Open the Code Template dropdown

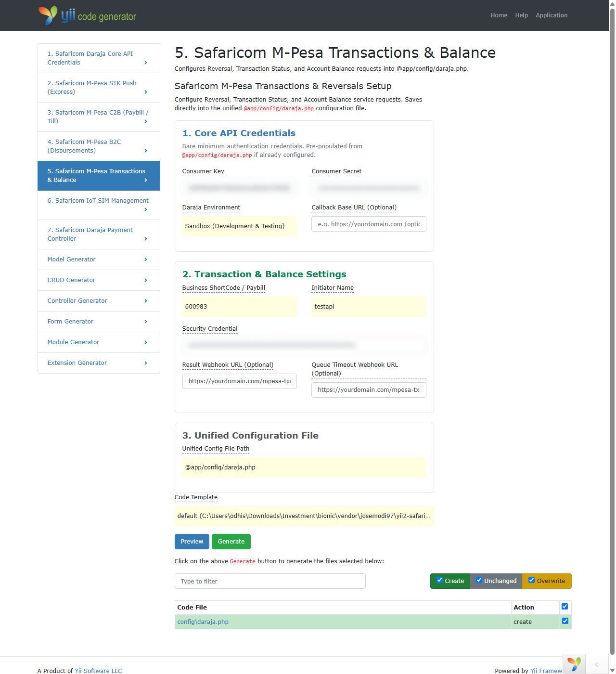click(304, 516)
